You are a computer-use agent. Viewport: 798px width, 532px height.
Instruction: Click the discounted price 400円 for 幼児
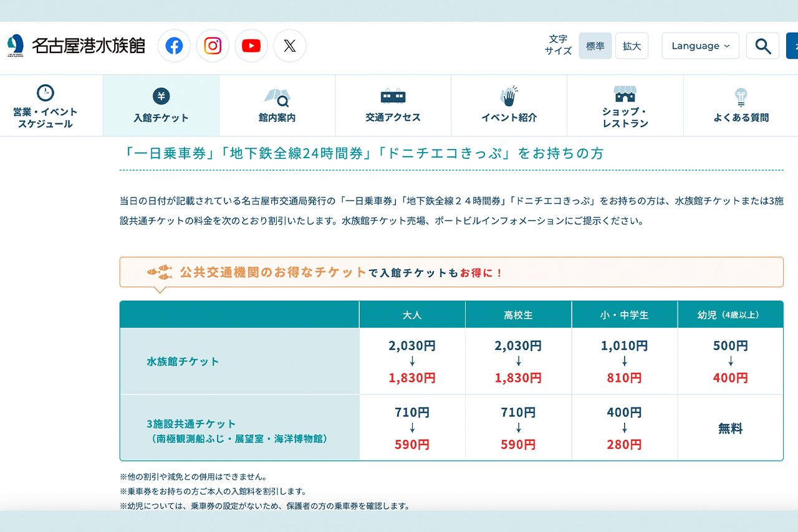tap(730, 378)
